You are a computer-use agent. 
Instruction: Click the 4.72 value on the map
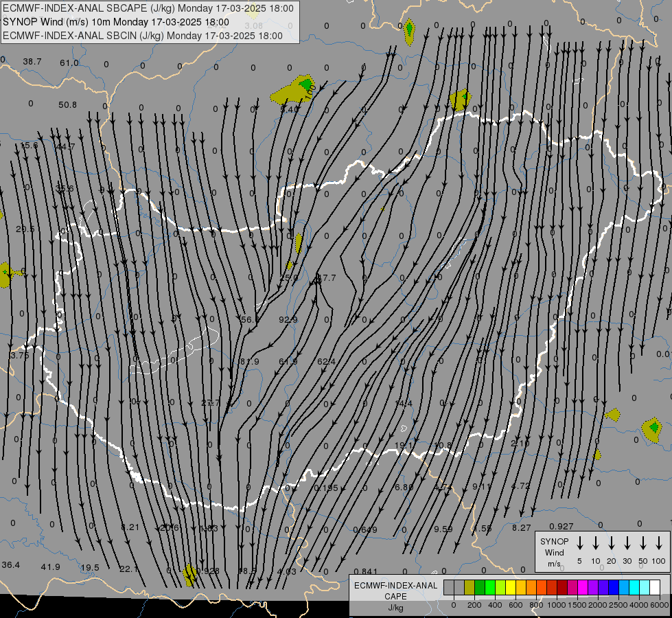(x=521, y=486)
